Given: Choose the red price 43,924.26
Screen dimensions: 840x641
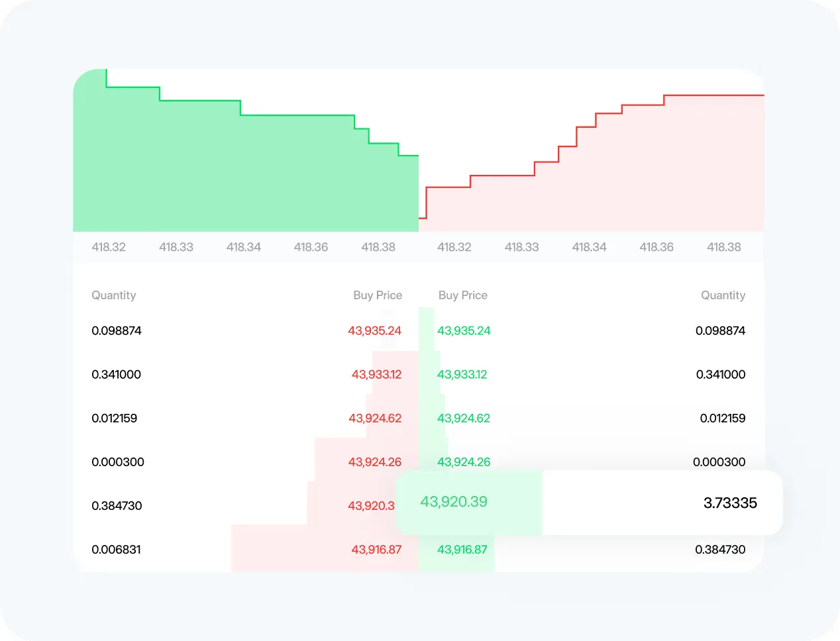Looking at the screenshot, I should point(375,462).
